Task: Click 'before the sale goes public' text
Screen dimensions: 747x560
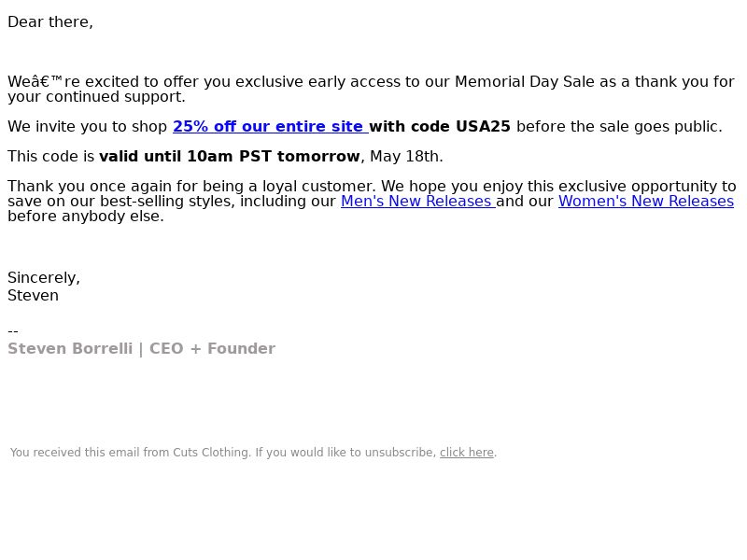Action: tap(617, 127)
